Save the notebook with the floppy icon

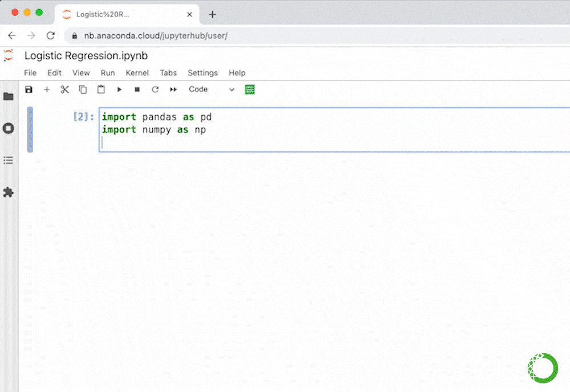tap(28, 89)
